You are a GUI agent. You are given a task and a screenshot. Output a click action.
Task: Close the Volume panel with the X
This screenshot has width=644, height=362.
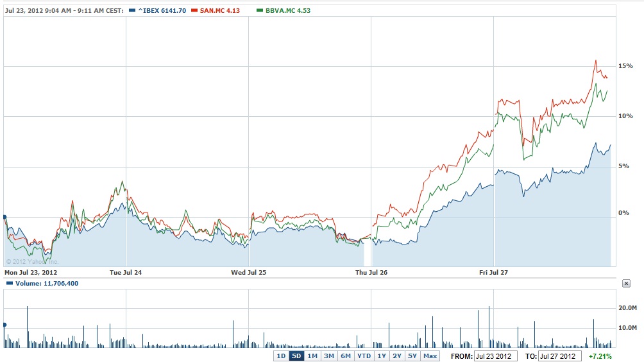tap(626, 284)
